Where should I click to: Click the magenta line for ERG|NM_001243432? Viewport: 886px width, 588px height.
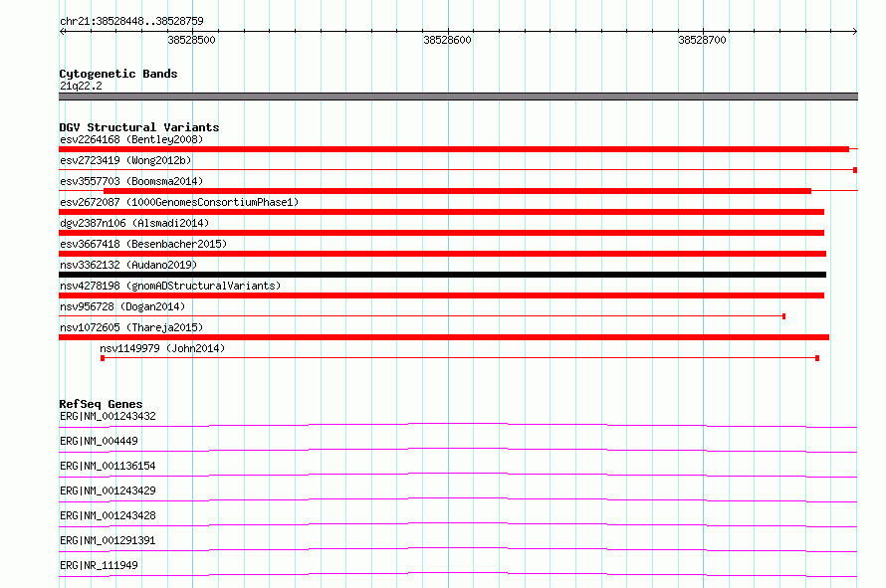click(458, 425)
